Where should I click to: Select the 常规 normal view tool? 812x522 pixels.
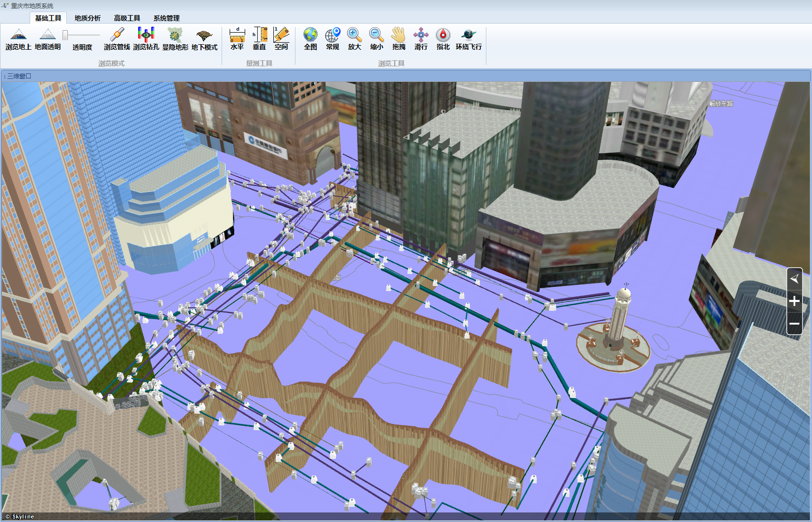[333, 39]
